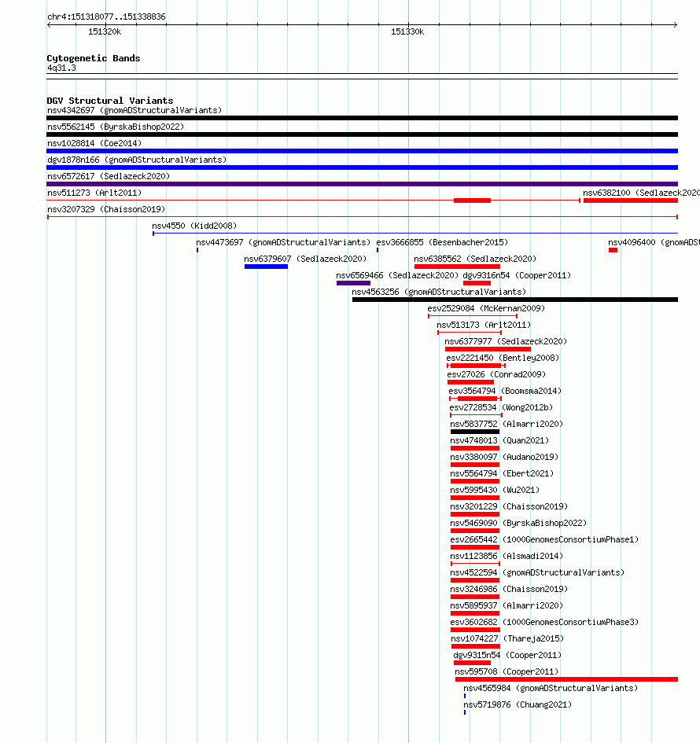
Task: Select esv2665442 1000GenomesConsortiumPhase1 label
Action: click(x=544, y=539)
